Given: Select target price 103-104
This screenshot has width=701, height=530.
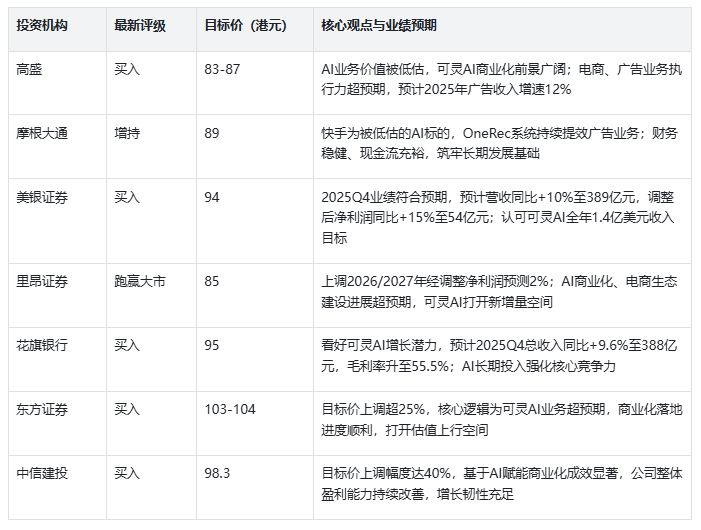Looking at the screenshot, I should (x=230, y=409).
